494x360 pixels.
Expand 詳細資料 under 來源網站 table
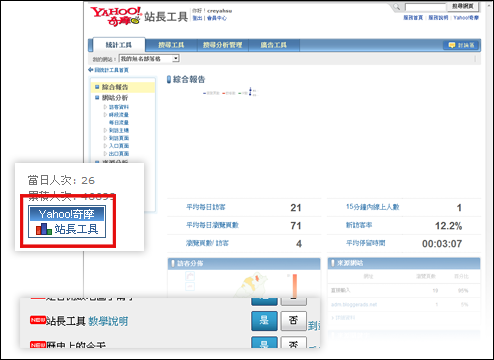pyautogui.click(x=343, y=318)
